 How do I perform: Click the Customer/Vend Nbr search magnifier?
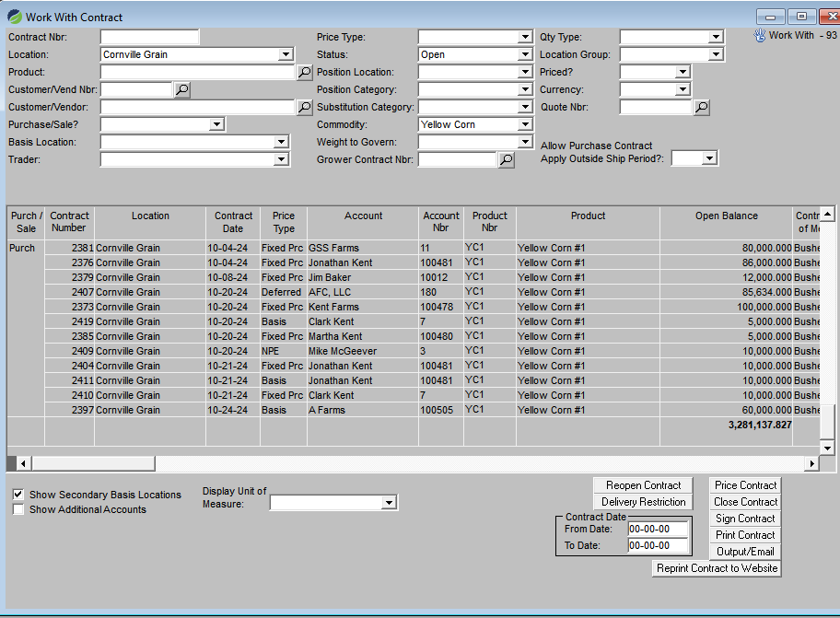[x=182, y=90]
